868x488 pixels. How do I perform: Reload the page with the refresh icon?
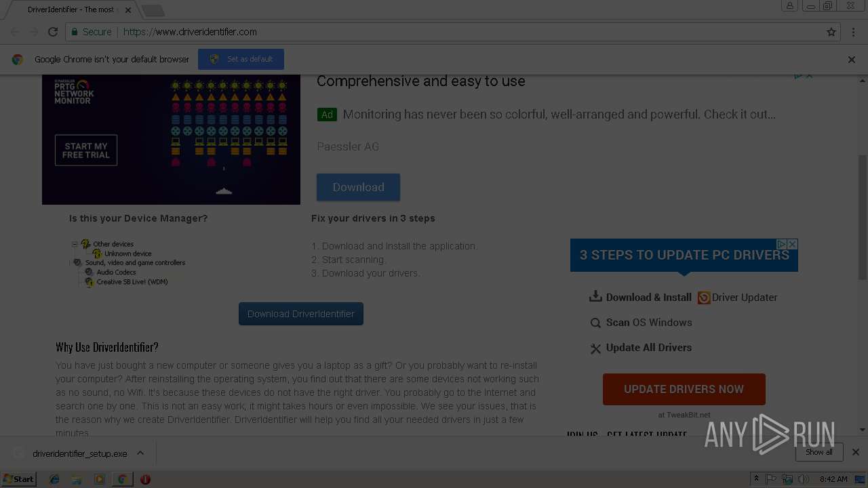pos(52,32)
